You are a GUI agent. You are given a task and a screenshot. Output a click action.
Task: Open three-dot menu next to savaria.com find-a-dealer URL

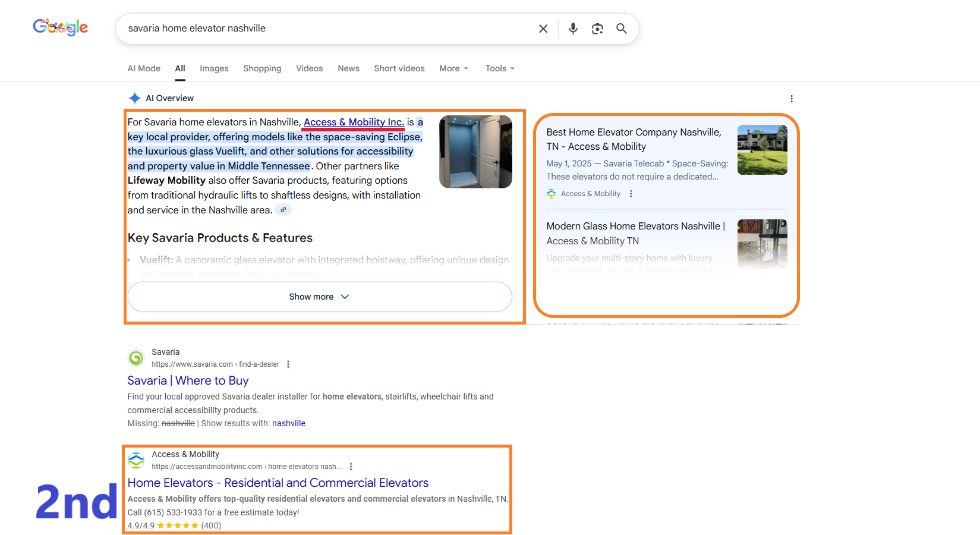click(288, 364)
